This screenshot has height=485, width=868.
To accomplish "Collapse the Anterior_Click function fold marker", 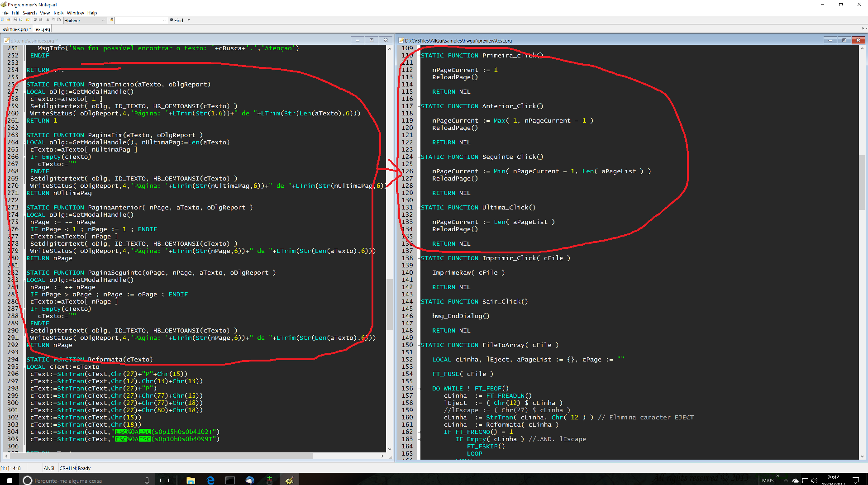I will click(x=419, y=106).
